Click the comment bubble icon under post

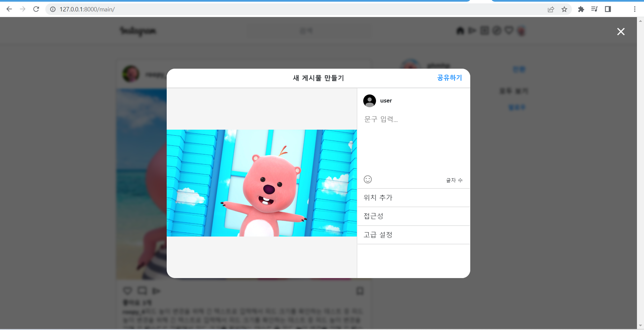(x=142, y=290)
